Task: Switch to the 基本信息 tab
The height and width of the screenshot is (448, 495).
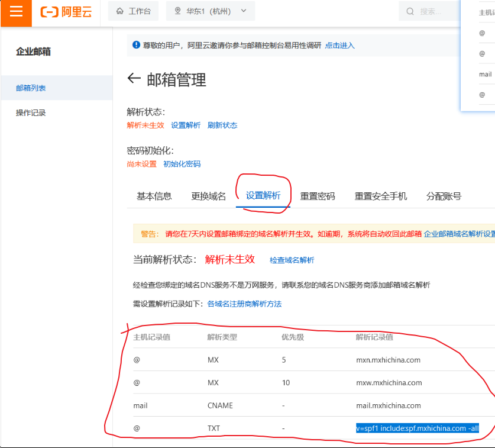Action: [154, 196]
